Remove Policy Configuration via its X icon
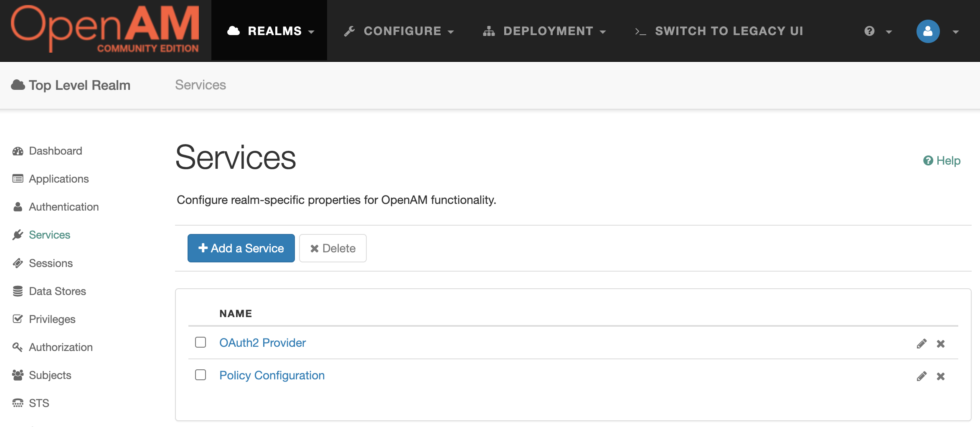Screen dimensions: 980x427 click(x=941, y=376)
